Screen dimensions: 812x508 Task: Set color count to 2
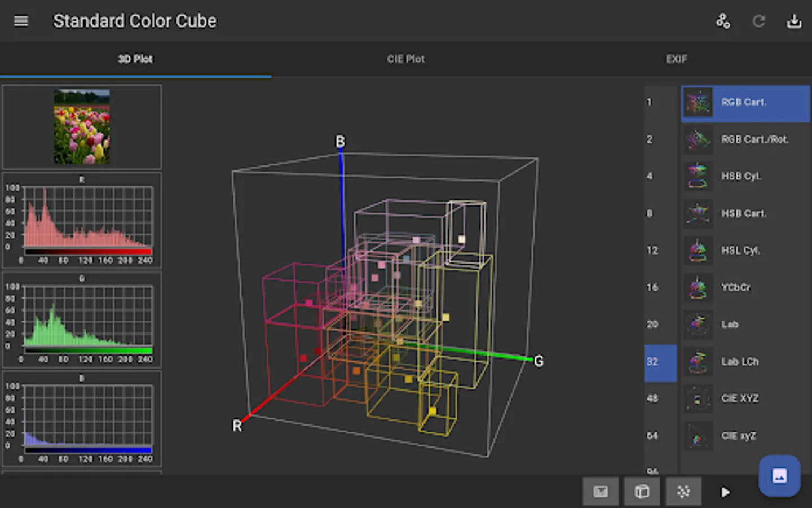click(x=660, y=139)
